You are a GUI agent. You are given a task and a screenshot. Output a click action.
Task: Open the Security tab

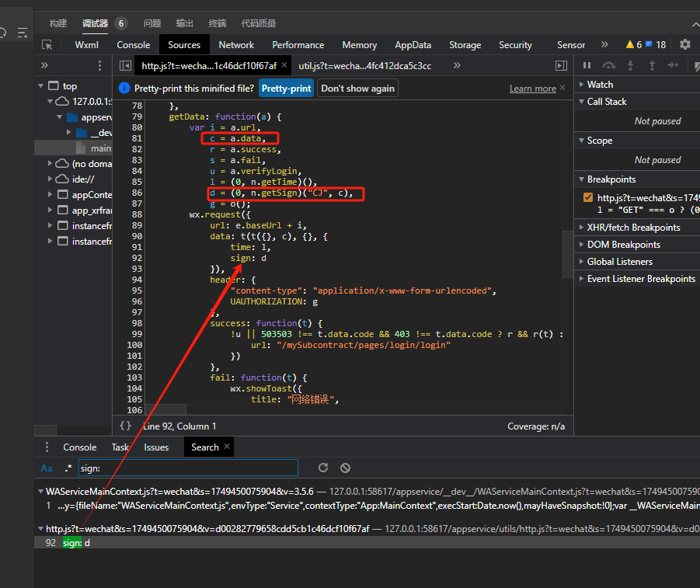coord(515,44)
